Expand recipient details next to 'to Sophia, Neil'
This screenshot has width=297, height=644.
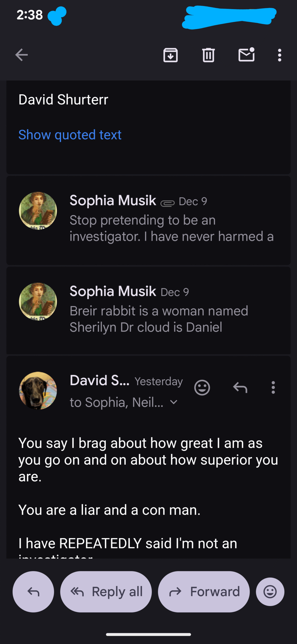pyautogui.click(x=174, y=402)
